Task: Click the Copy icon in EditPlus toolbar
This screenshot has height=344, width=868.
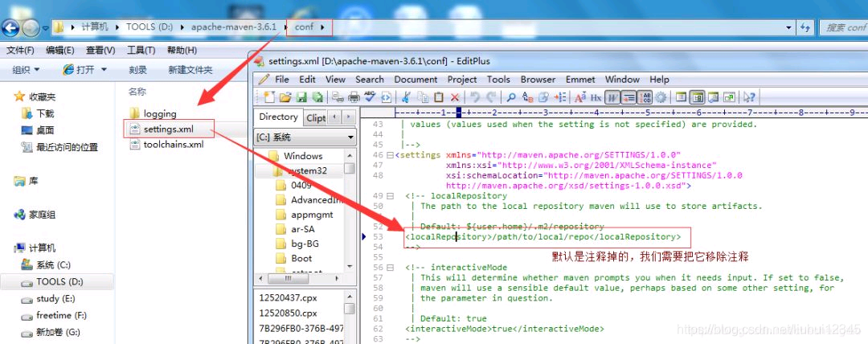Action: pyautogui.click(x=423, y=97)
